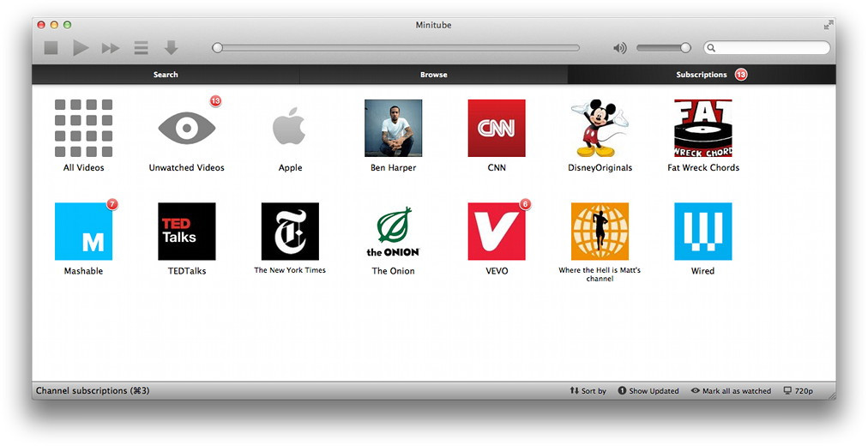Open The New York Times channel
The width and height of the screenshot is (868, 446).
click(290, 232)
